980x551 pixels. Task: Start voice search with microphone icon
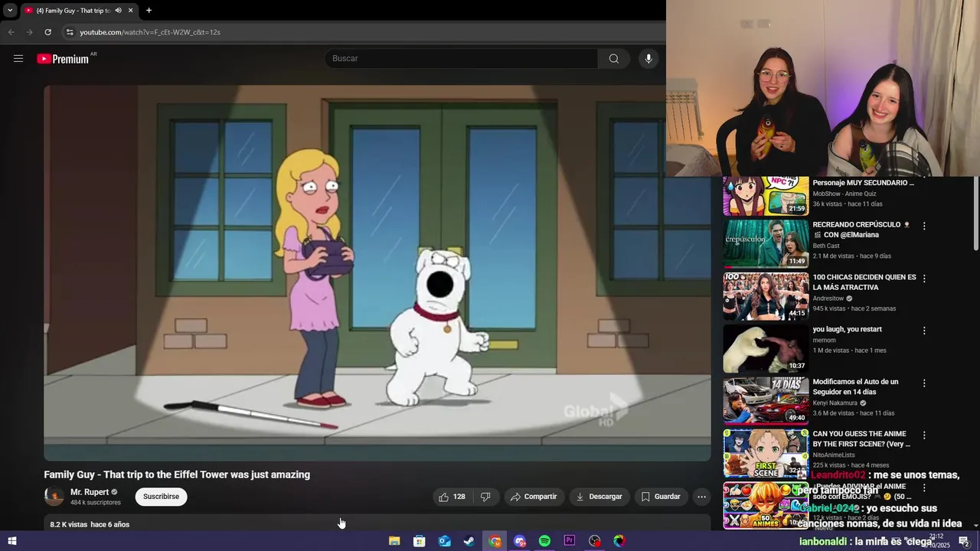click(x=648, y=58)
